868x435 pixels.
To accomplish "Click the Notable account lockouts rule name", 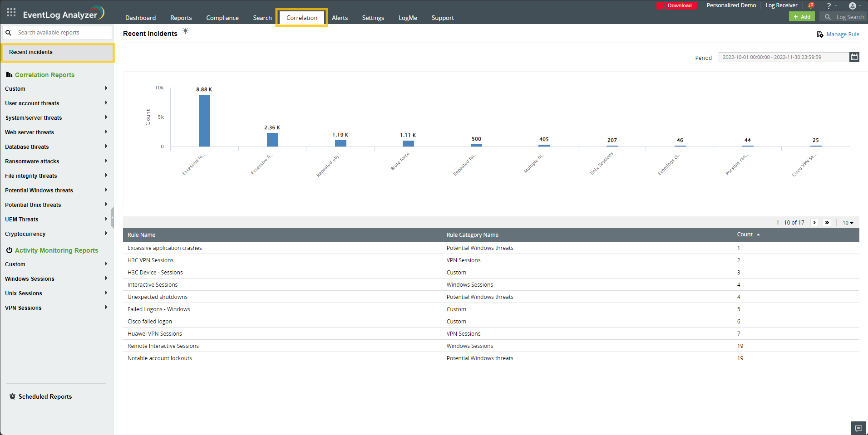I will click(160, 358).
